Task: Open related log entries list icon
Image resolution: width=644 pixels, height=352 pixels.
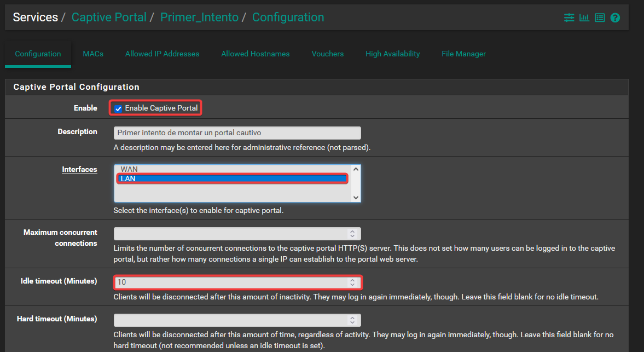Action: click(600, 18)
